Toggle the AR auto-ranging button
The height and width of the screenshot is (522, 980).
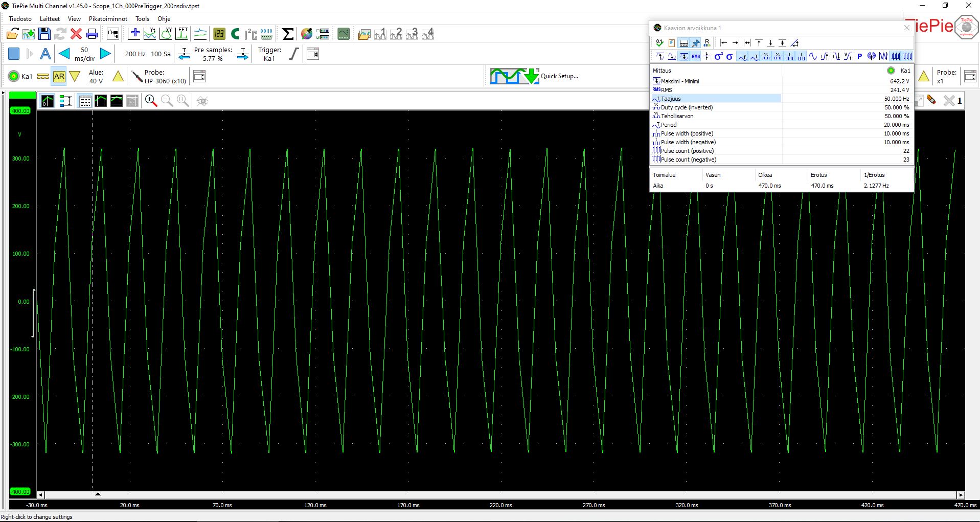click(x=59, y=77)
